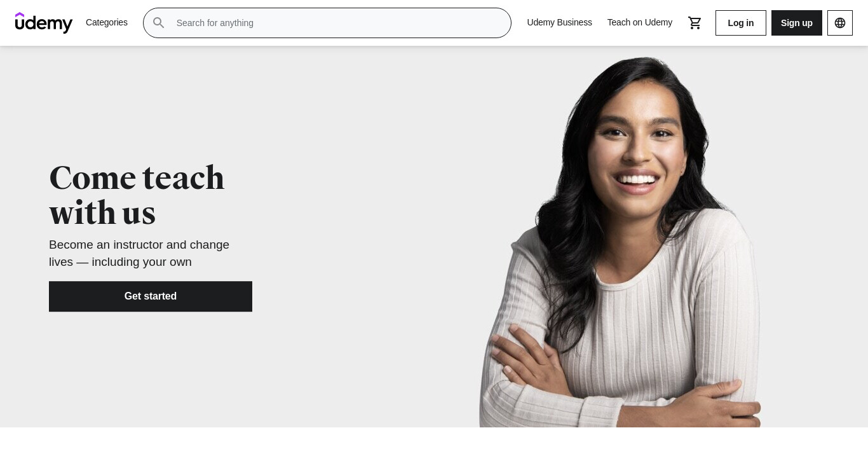
Task: Click 'Become an instructor and change' text
Action: pyautogui.click(x=139, y=245)
